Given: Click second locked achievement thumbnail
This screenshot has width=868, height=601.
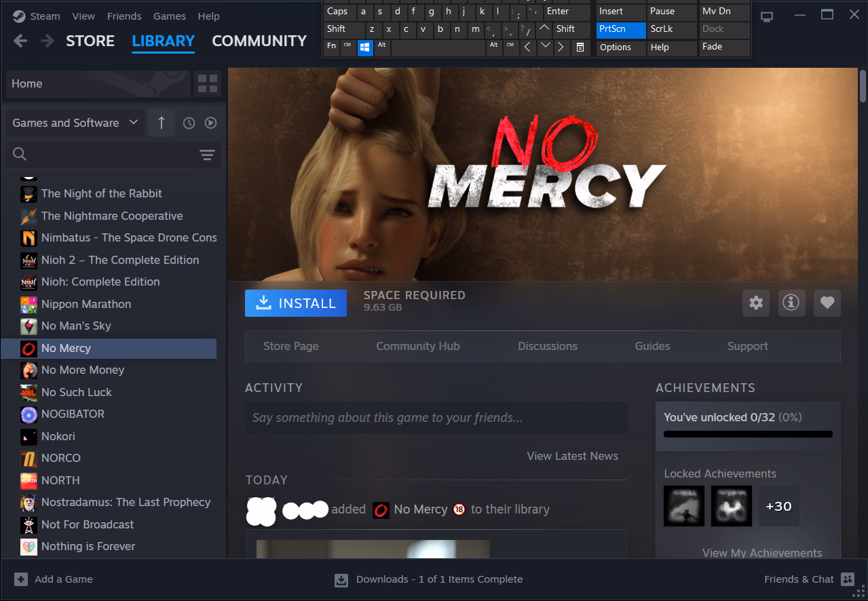Looking at the screenshot, I should (732, 506).
